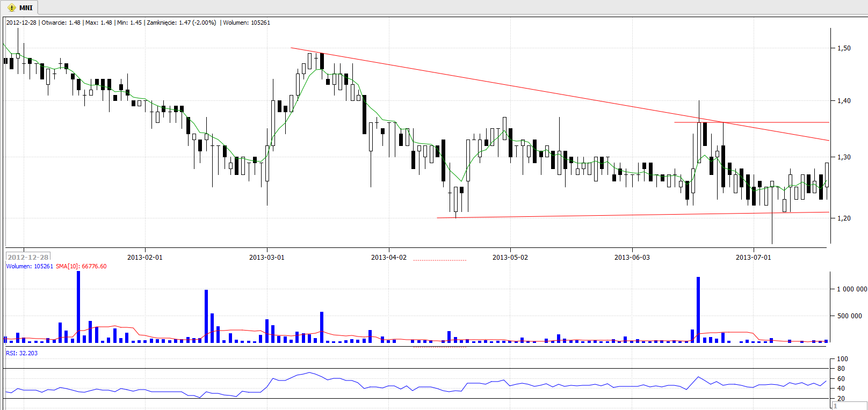Viewport: 868px width, 410px height.
Task: Click the Min: 1.45 header value
Action: click(129, 23)
